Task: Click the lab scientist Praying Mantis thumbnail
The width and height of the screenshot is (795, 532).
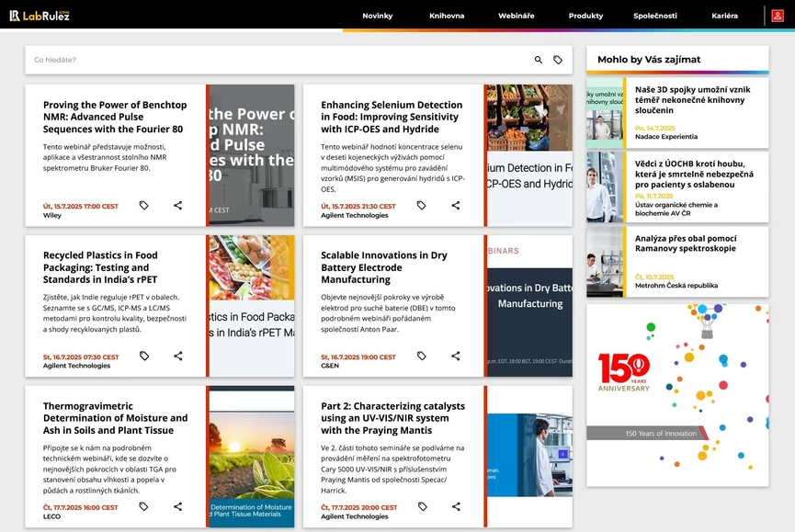Action: (x=529, y=455)
